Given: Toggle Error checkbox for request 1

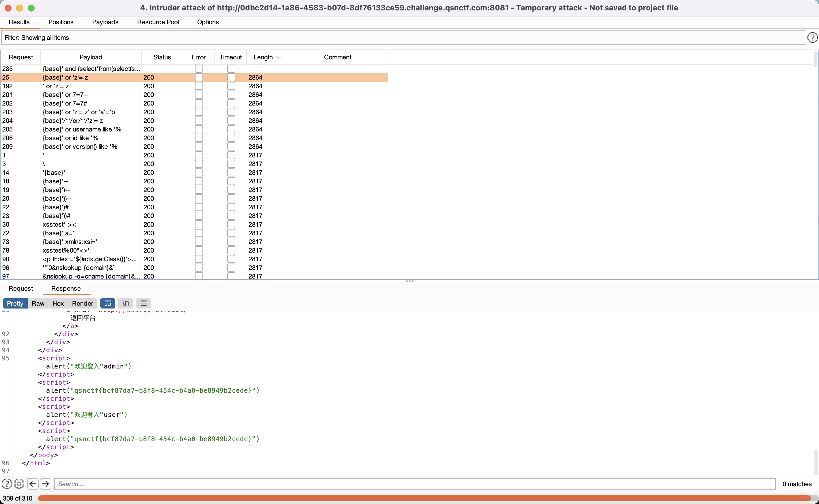Looking at the screenshot, I should (x=199, y=155).
